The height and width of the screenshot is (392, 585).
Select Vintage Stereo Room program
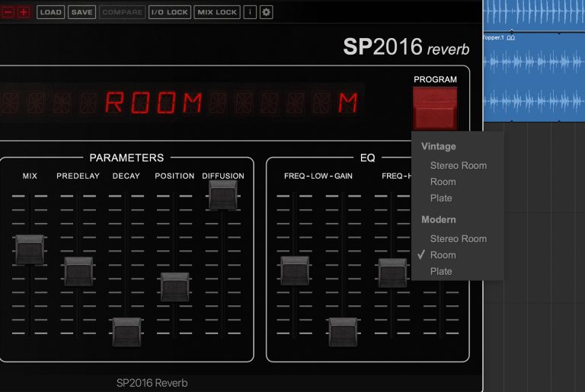[458, 165]
